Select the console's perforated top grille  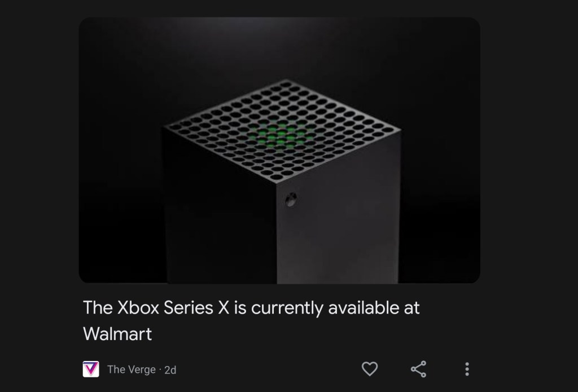[x=282, y=130]
